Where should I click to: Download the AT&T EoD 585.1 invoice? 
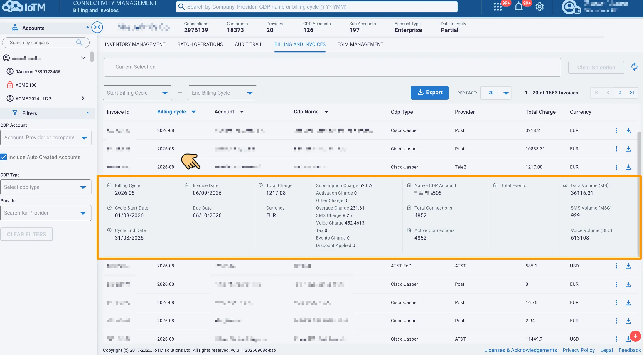pos(628,266)
